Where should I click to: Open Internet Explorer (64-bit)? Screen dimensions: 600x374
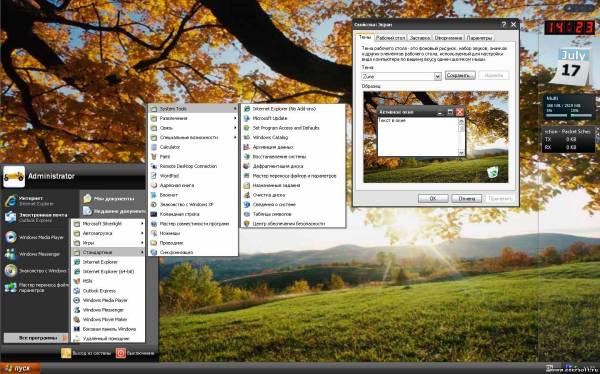coord(108,271)
